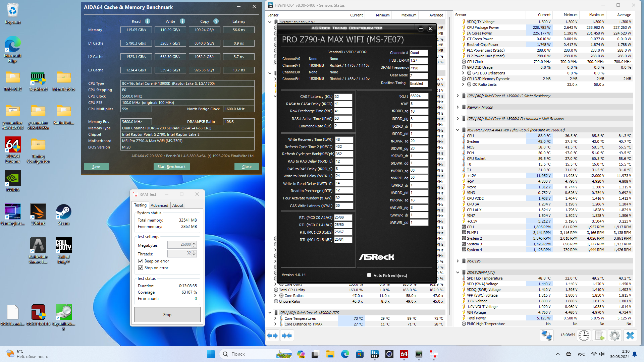Click the Copy info icon in AIDA64
This screenshot has width=644, height=362.
point(216,21)
